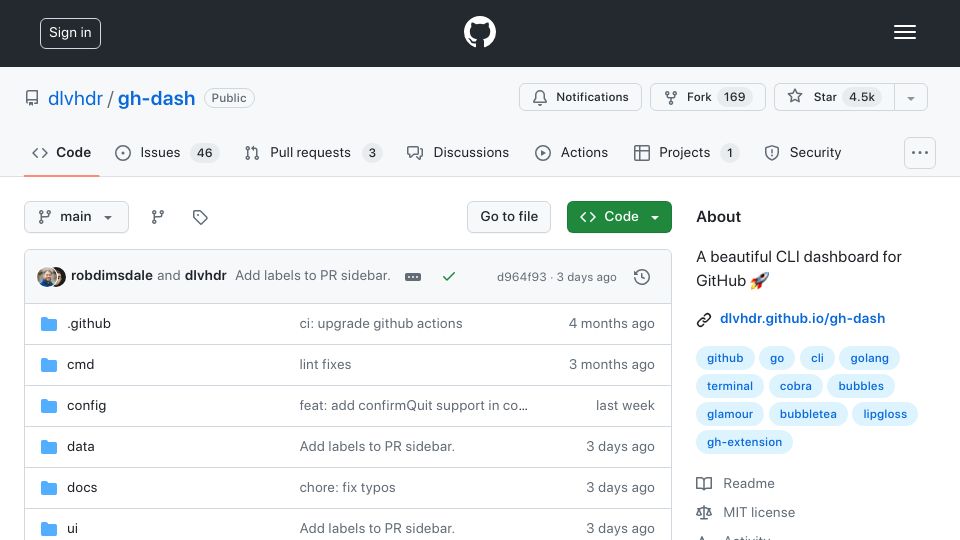The height and width of the screenshot is (540, 960).
Task: Open the main branch dropdown
Action: [x=77, y=217]
